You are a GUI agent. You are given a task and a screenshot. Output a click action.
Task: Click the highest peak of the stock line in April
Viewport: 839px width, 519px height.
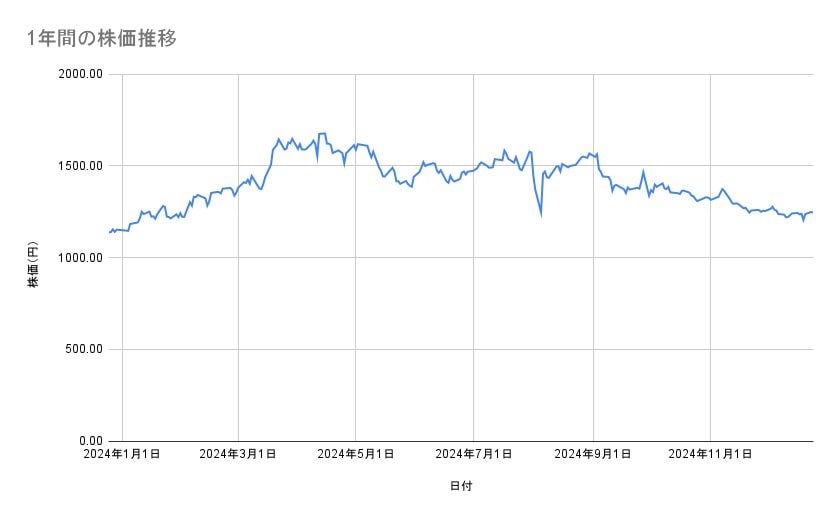click(x=321, y=133)
